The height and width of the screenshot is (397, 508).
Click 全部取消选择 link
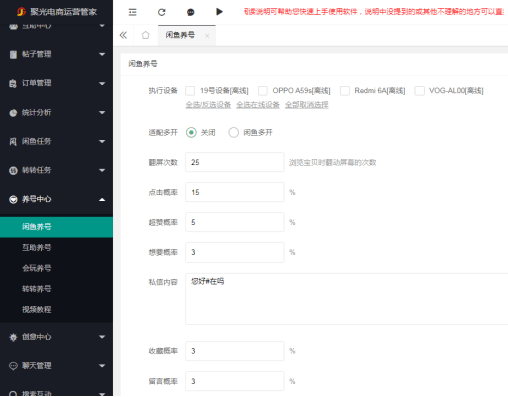[x=307, y=105]
